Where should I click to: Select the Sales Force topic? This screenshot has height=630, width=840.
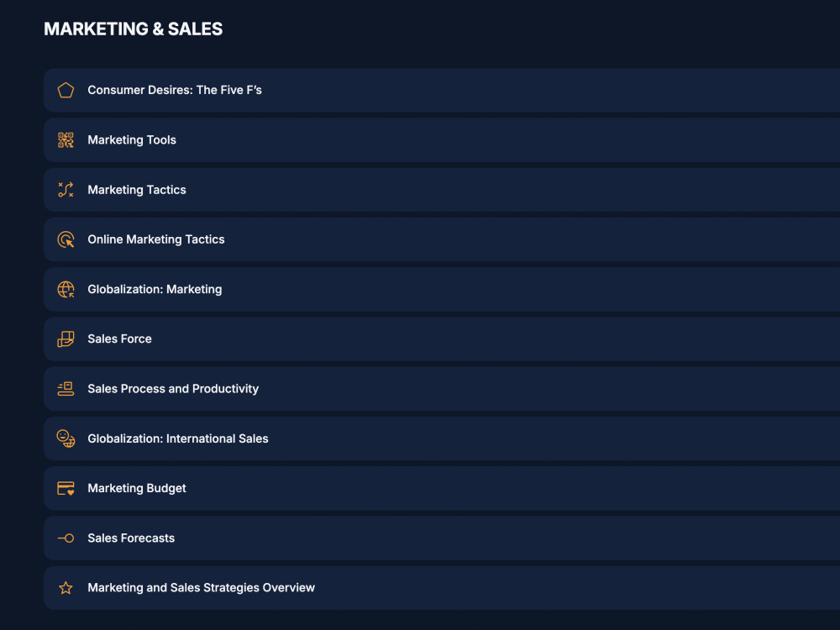pyautogui.click(x=442, y=339)
